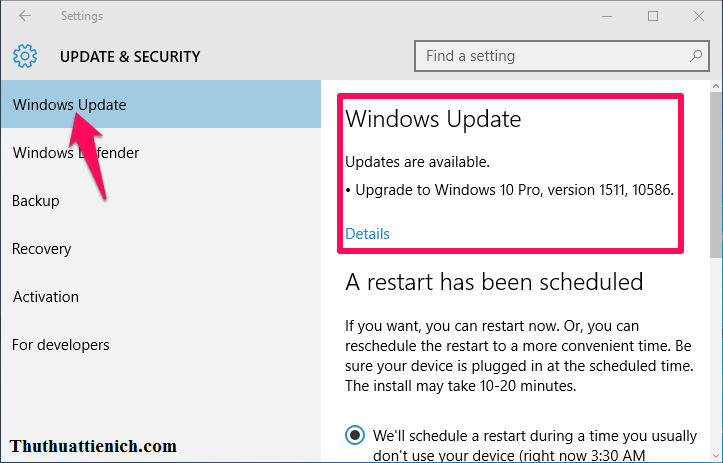This screenshot has width=723, height=463.
Task: Go to the Backup section
Action: pyautogui.click(x=36, y=201)
